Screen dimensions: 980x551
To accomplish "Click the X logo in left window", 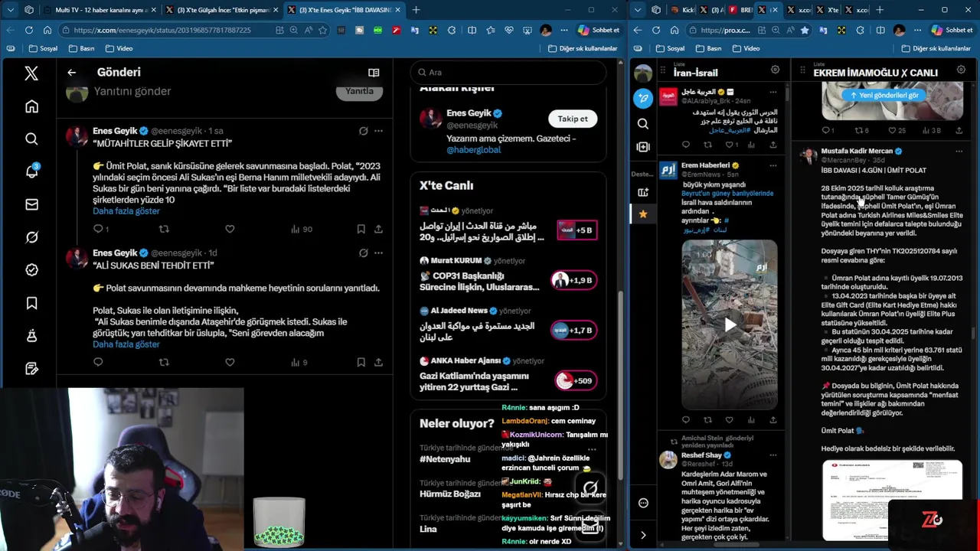I will (31, 73).
